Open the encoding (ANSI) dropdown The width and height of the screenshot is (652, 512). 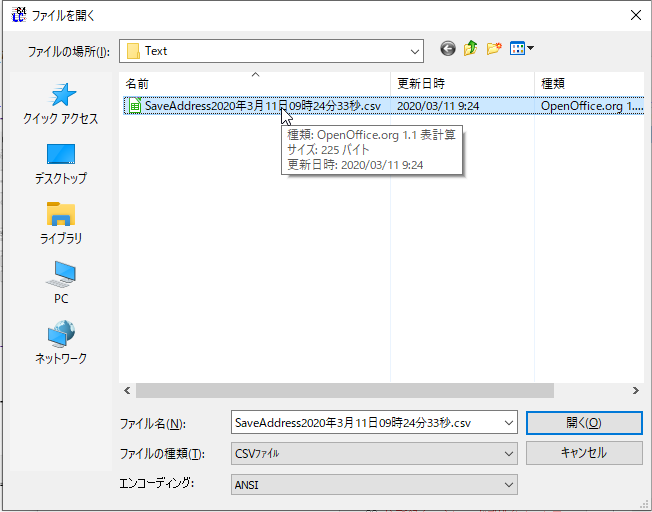click(374, 485)
